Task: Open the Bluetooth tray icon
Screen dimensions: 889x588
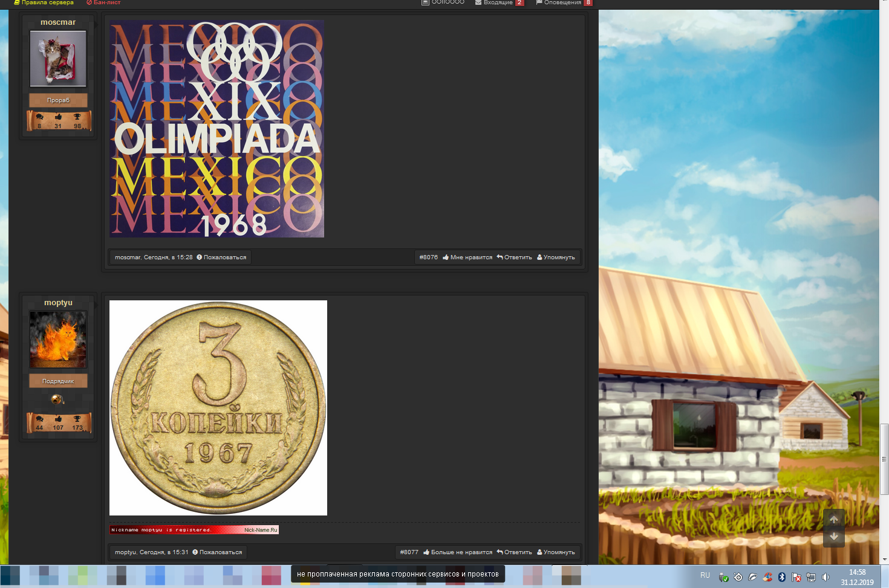Action: click(782, 577)
